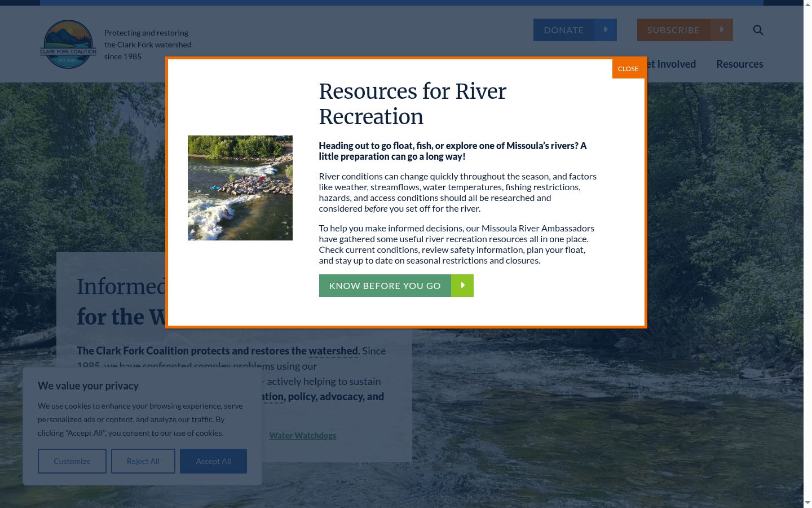Open the Resources menu
This screenshot has width=812, height=508.
739,64
